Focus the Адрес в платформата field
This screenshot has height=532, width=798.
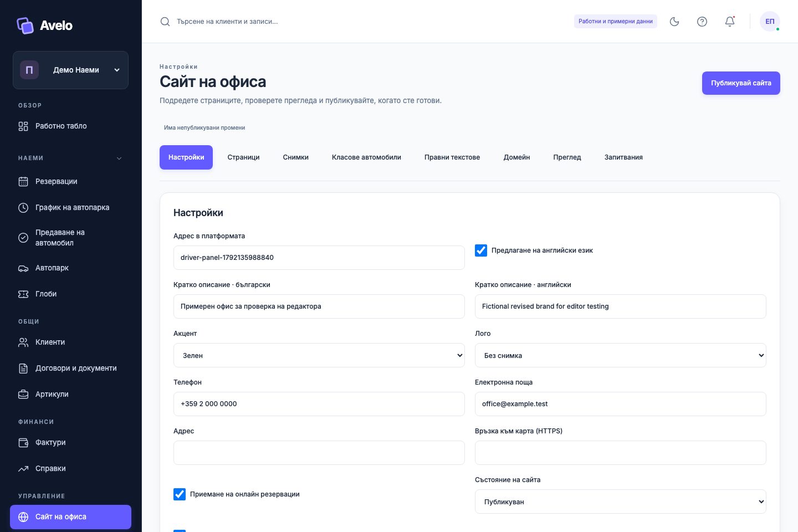click(x=319, y=258)
